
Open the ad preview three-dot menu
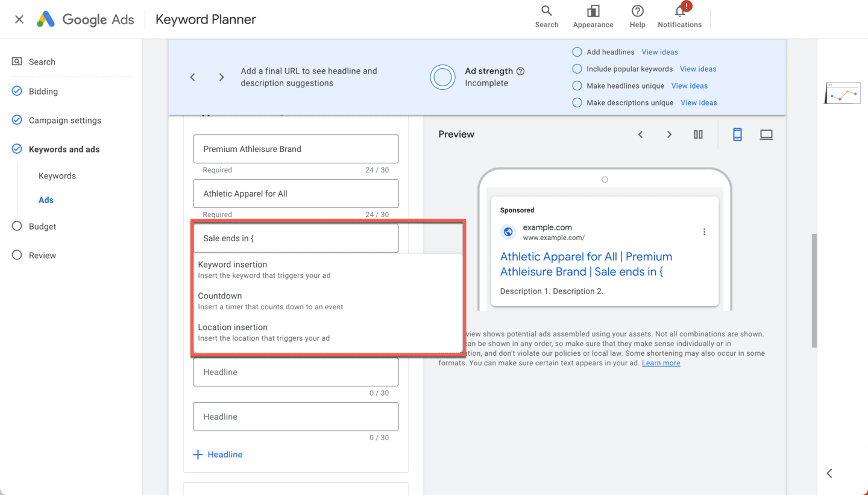pos(704,232)
